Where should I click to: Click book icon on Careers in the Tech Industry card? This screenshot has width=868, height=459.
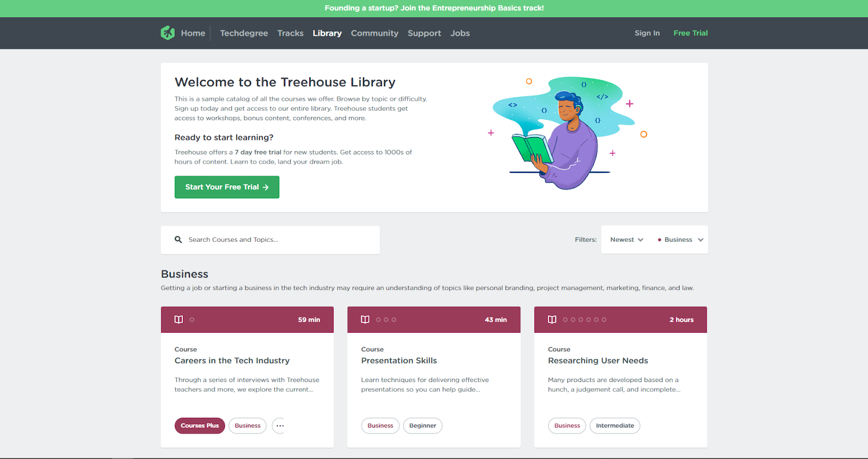178,320
